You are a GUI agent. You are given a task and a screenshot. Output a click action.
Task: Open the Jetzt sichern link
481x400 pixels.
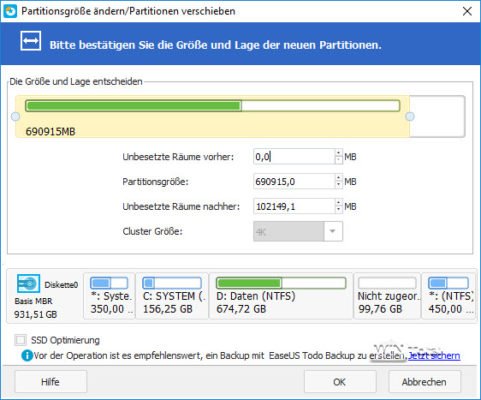click(434, 356)
